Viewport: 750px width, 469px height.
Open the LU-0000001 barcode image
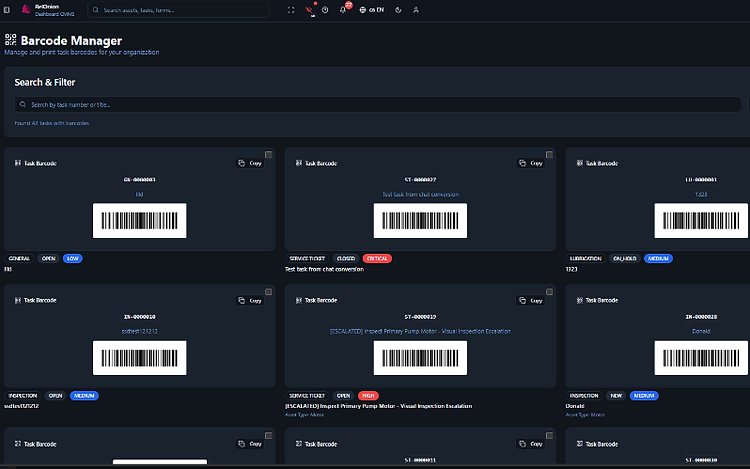[701, 220]
